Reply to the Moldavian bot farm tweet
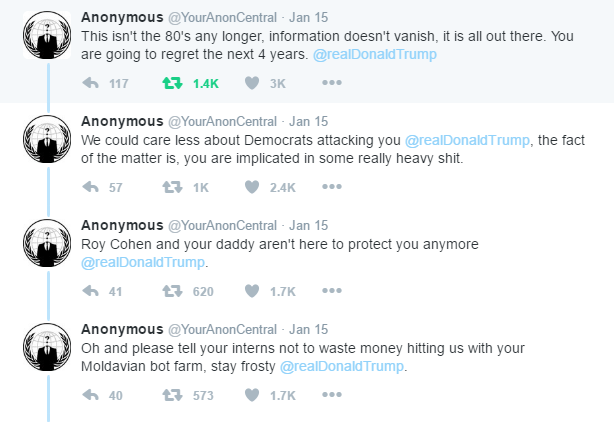Viewport: 614px width, 422px height. pyautogui.click(x=90, y=395)
